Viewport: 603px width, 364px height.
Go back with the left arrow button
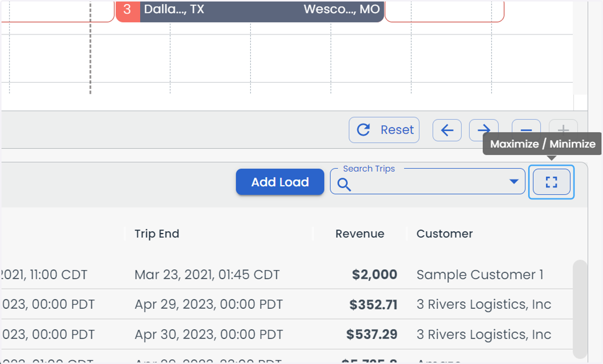[447, 131]
